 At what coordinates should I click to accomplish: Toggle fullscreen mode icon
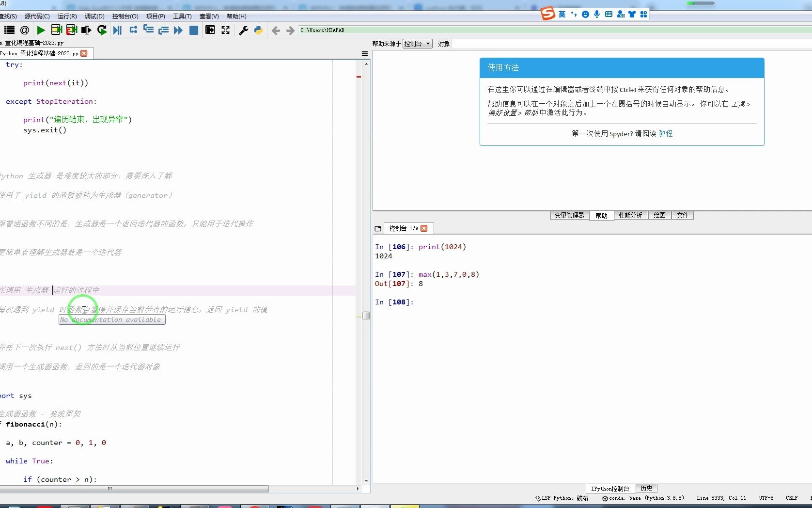point(225,30)
